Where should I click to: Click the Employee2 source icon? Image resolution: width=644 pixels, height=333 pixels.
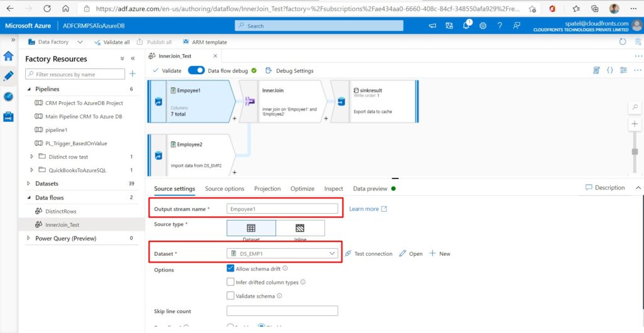point(158,156)
